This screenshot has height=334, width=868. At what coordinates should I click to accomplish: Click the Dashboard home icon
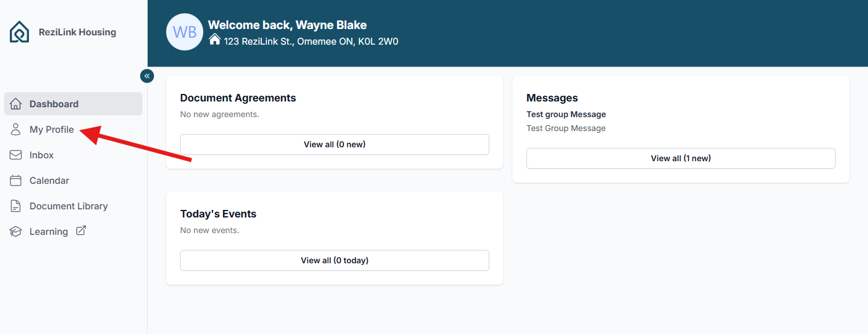(x=16, y=104)
